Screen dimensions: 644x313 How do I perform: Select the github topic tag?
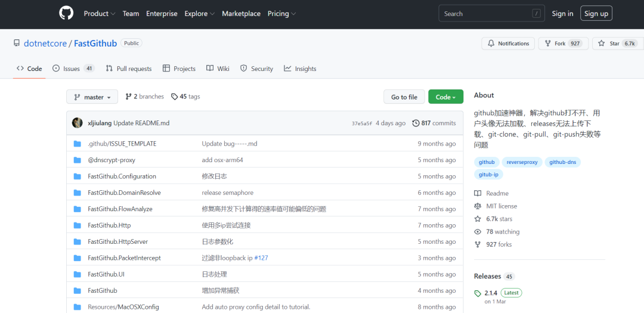click(487, 162)
